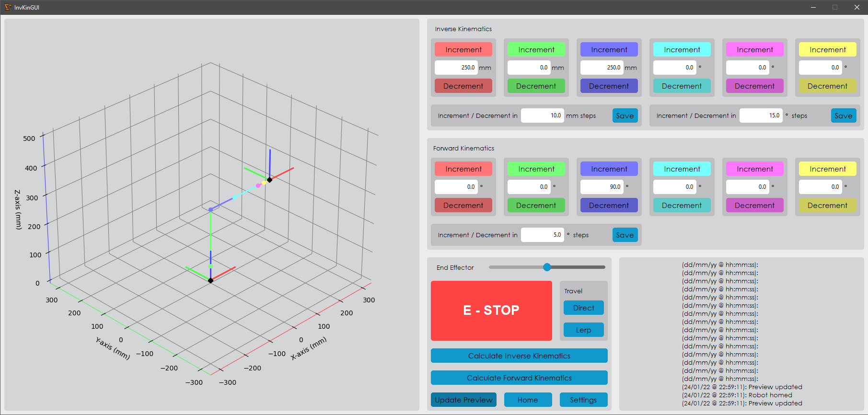Click the Update Preview button
Viewport: 868px width, 415px height.
click(x=463, y=400)
